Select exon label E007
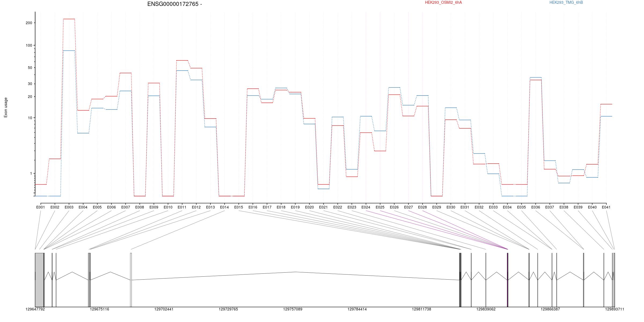The width and height of the screenshot is (644, 322). (x=126, y=207)
